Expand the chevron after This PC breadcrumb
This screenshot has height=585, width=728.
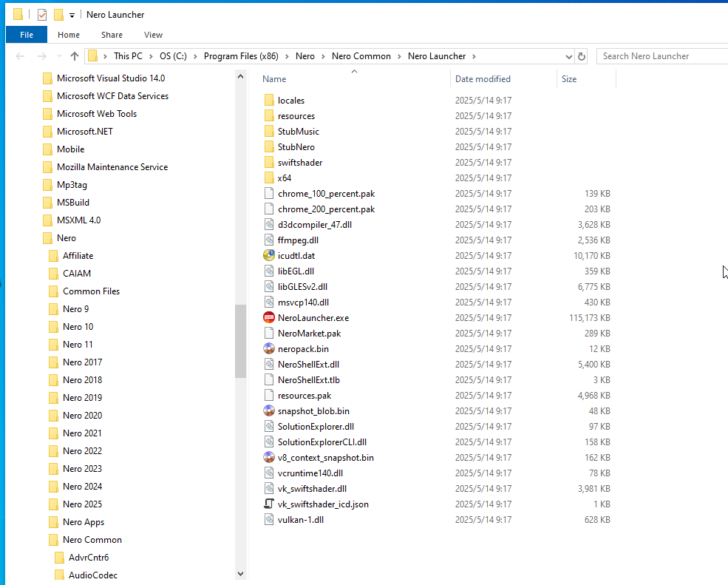151,56
